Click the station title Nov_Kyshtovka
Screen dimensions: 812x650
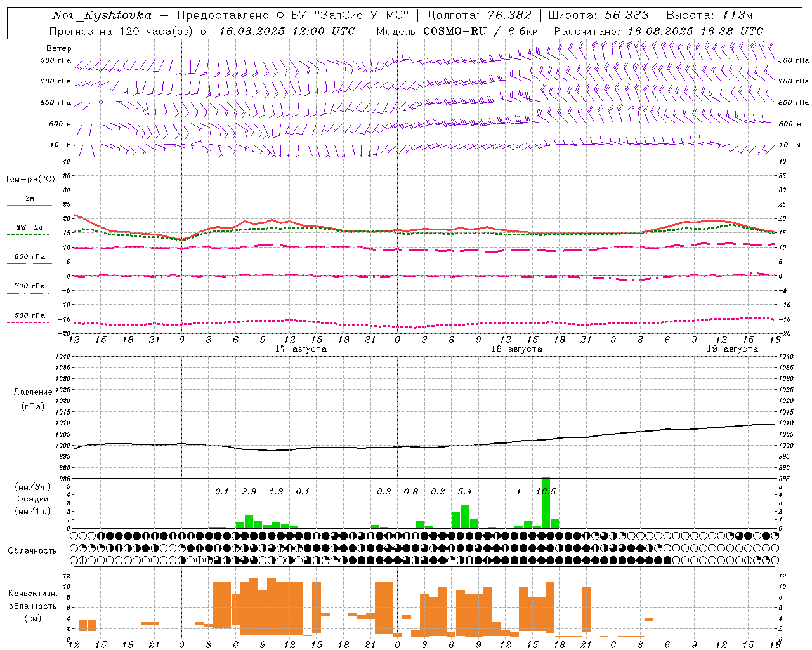click(102, 15)
